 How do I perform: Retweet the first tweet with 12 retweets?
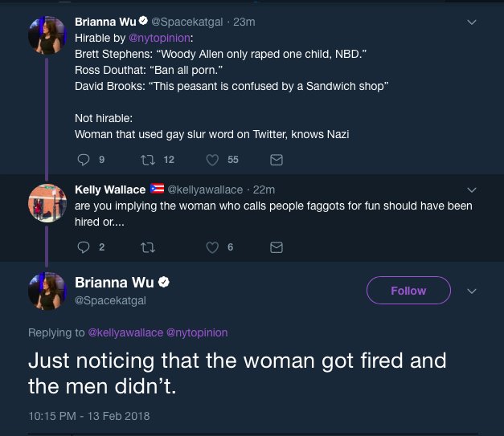click(148, 160)
